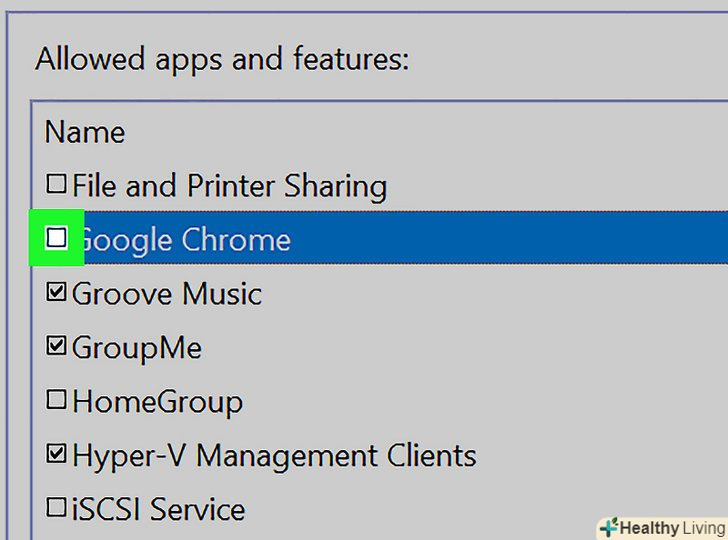Select the Groove Music entry text
This screenshot has height=540, width=728.
click(167, 293)
